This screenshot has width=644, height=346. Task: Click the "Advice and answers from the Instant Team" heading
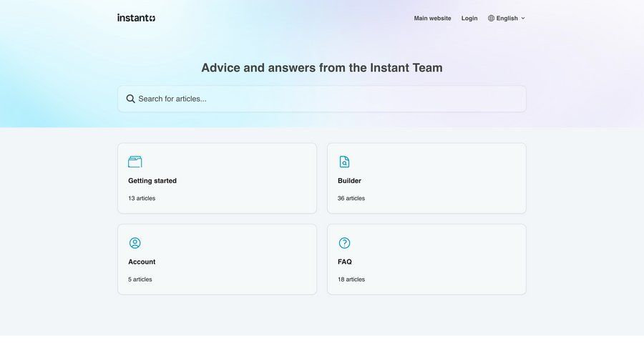pyautogui.click(x=322, y=68)
